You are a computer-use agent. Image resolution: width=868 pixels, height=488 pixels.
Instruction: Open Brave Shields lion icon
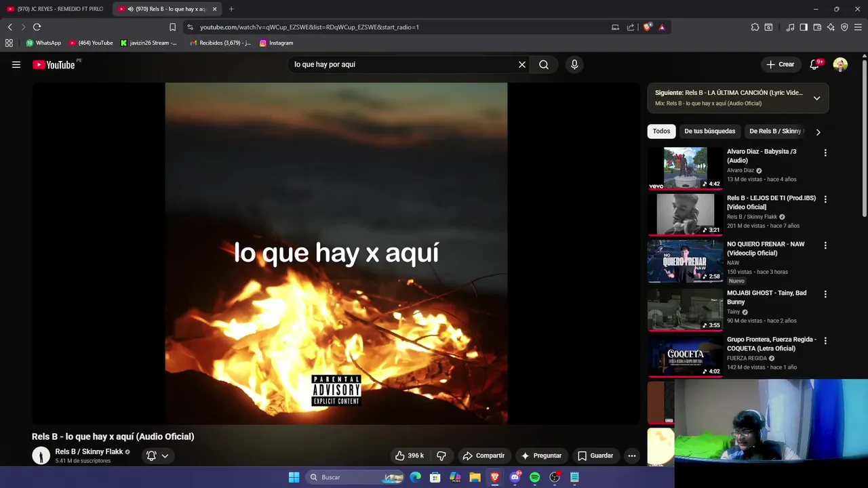coord(648,27)
